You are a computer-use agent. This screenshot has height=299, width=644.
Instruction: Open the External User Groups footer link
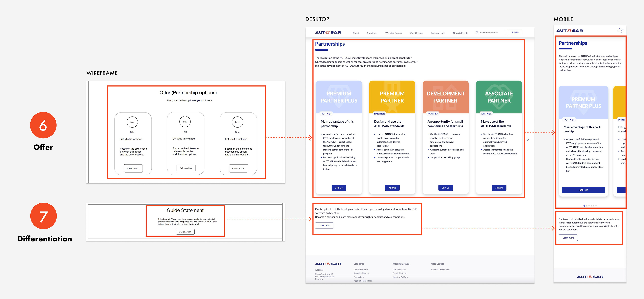click(440, 269)
